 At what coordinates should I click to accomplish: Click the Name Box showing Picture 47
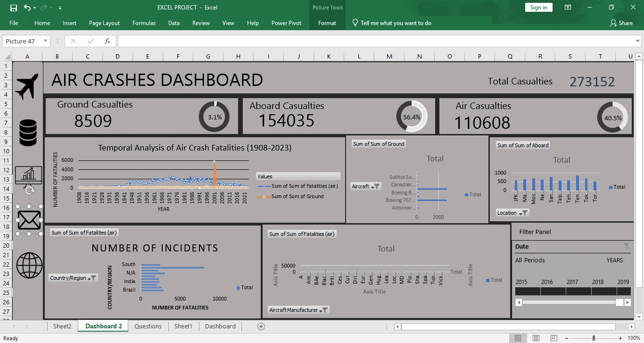pos(23,41)
